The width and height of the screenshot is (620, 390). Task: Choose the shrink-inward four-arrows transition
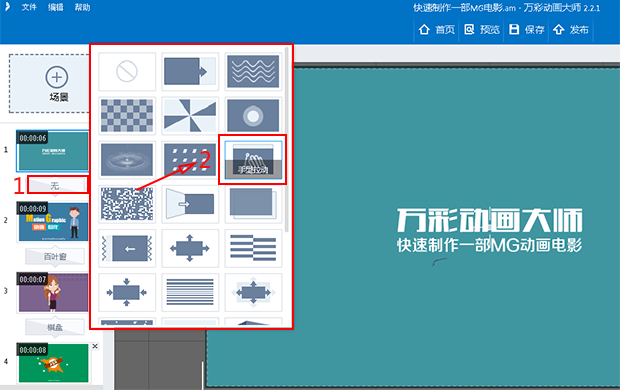(x=127, y=293)
